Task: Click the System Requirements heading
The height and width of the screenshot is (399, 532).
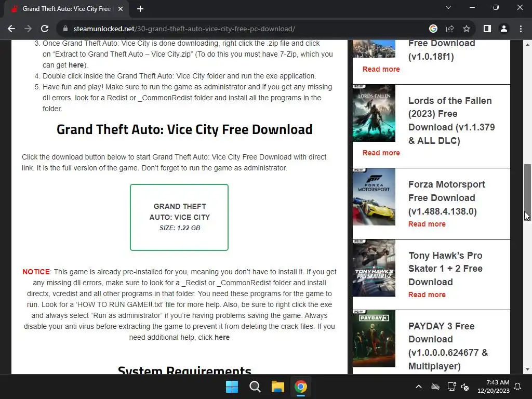Action: coord(184,370)
